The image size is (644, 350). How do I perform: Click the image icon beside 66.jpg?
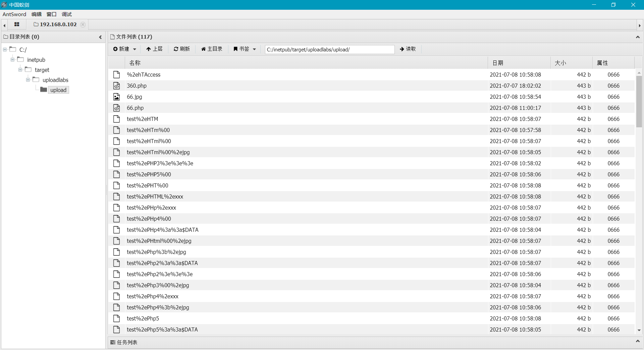pyautogui.click(x=116, y=97)
